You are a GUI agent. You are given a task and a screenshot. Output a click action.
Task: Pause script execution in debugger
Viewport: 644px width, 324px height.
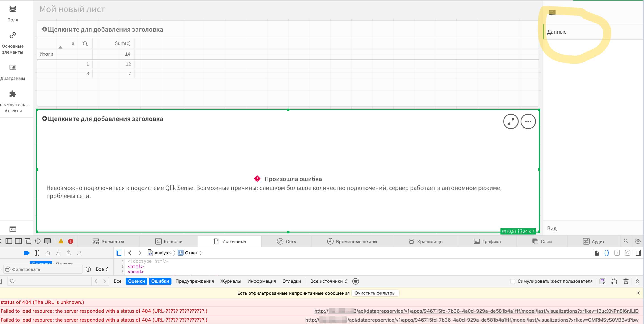click(x=37, y=253)
